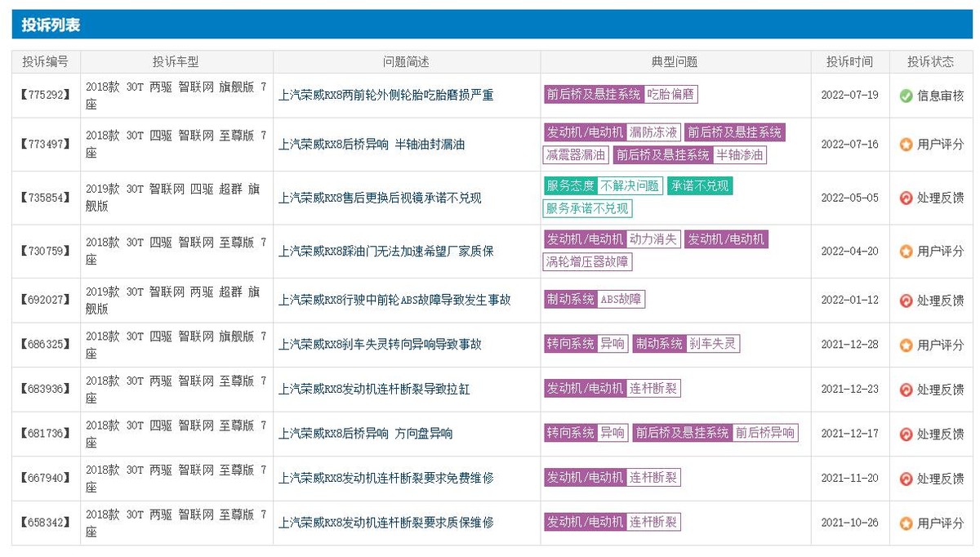The height and width of the screenshot is (557, 980).
Task: Open complaint 上汽荣威RX8刹车失灵转向异响导致事故
Action: pos(380,345)
